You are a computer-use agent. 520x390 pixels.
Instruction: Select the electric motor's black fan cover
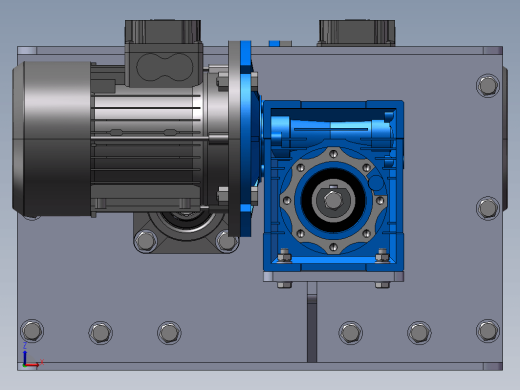52,139
